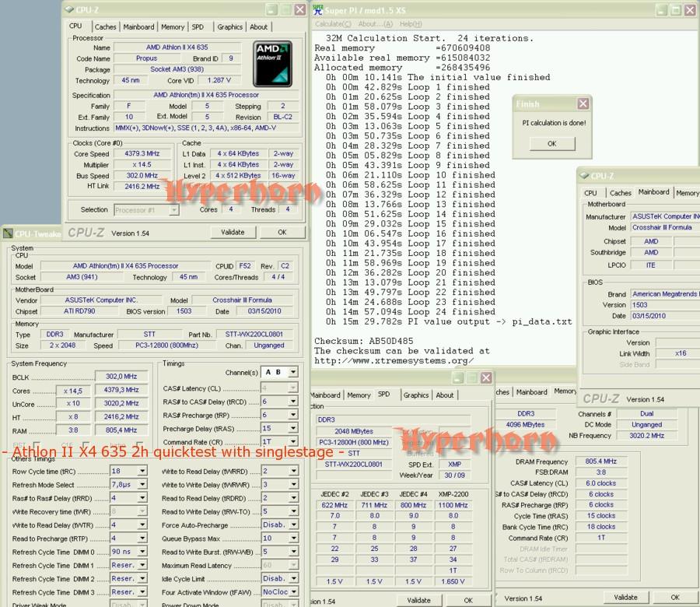Viewport: 700px width, 607px height.
Task: Open Caches tab in CPU-Z Mainboard window
Action: point(621,193)
